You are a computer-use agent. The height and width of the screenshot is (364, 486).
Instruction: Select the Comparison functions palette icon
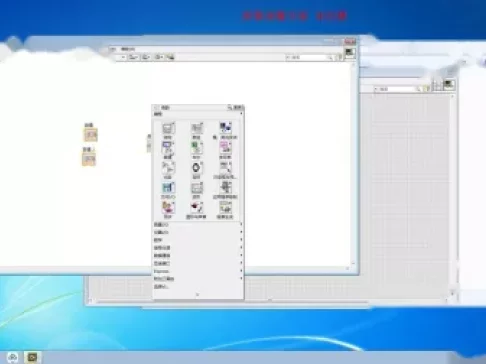coord(168,168)
